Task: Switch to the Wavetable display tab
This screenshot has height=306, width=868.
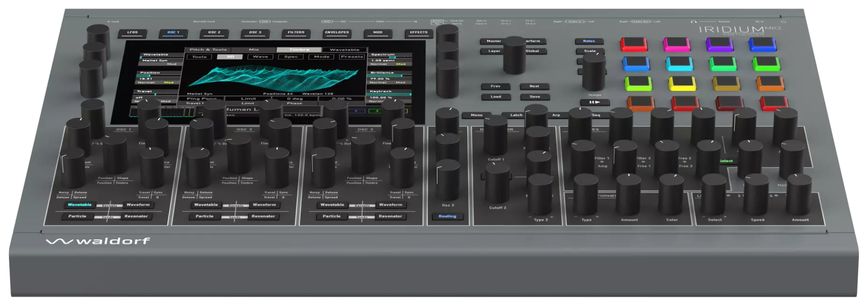Action: 344,50
